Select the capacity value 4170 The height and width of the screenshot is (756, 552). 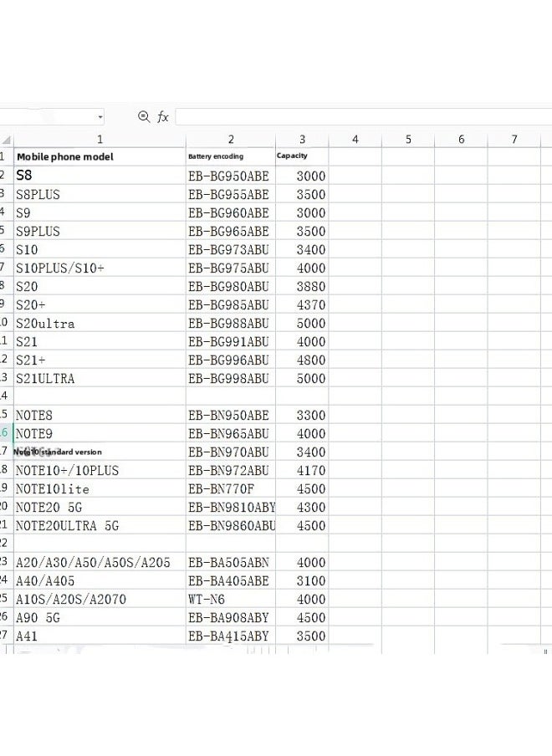(x=302, y=470)
